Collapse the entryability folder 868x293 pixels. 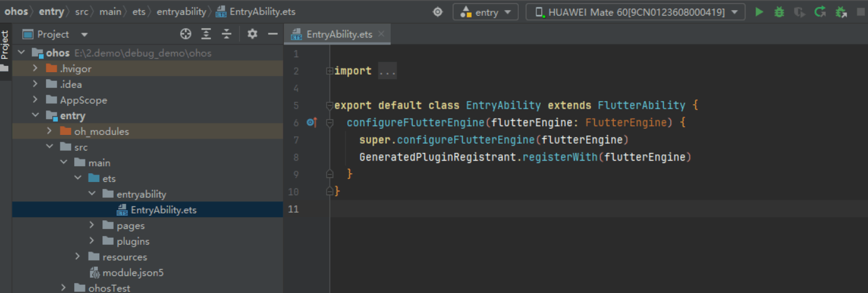(92, 194)
